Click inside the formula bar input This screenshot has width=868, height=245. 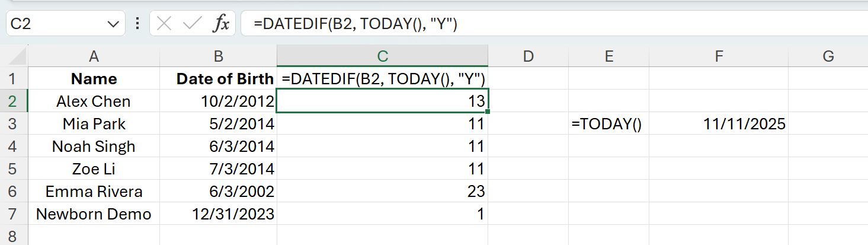tap(533, 24)
